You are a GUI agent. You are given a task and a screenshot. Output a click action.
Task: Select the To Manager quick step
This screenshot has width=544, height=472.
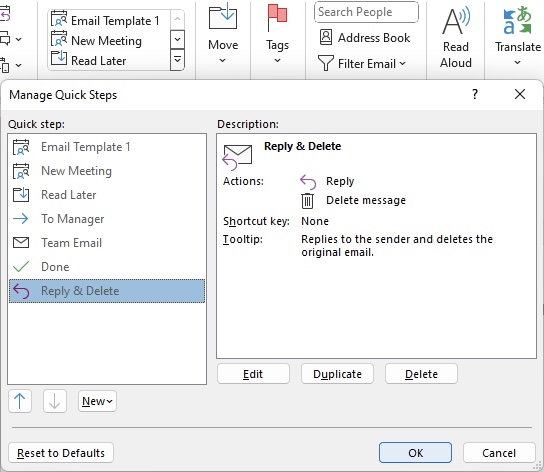click(107, 219)
